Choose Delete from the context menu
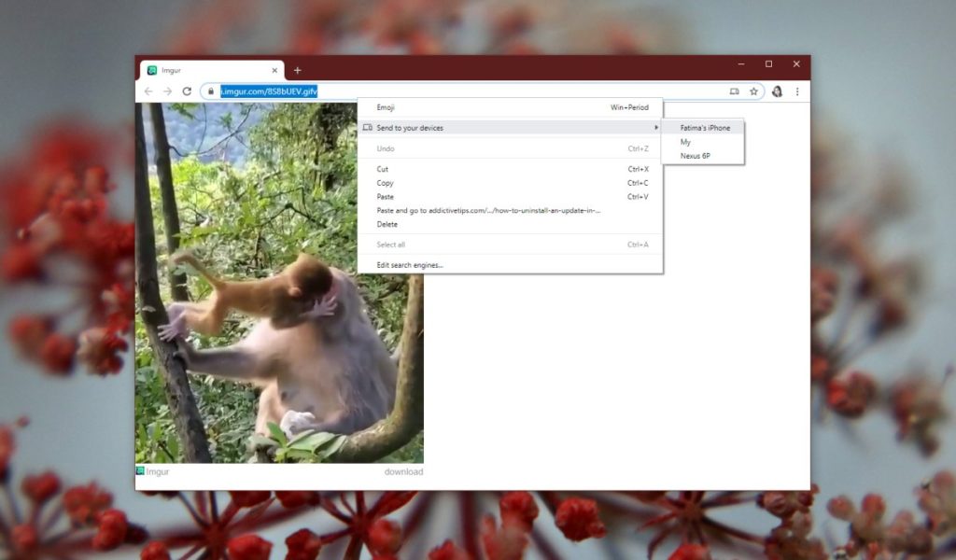This screenshot has width=956, height=560. [385, 224]
